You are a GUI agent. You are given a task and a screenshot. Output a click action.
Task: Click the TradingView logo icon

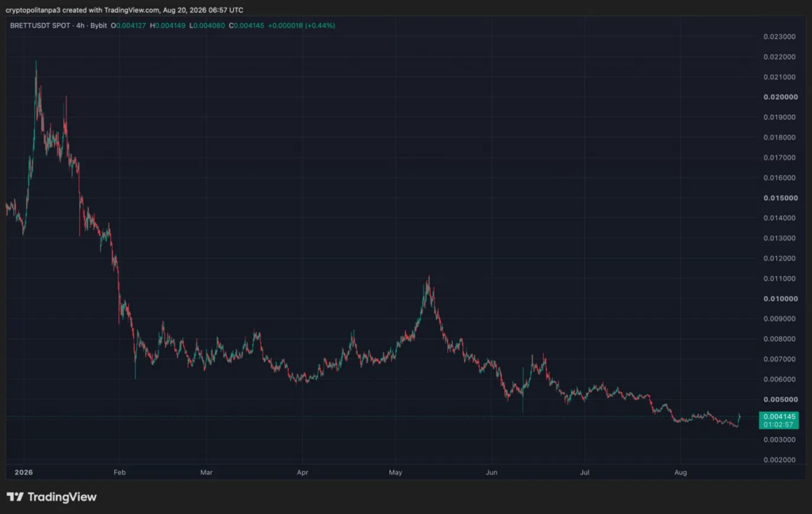15,497
